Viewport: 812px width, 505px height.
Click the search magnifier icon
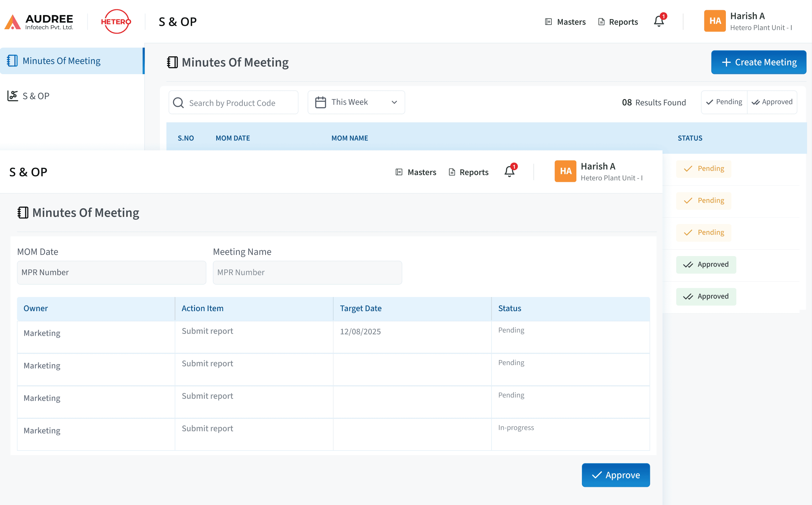click(x=179, y=102)
